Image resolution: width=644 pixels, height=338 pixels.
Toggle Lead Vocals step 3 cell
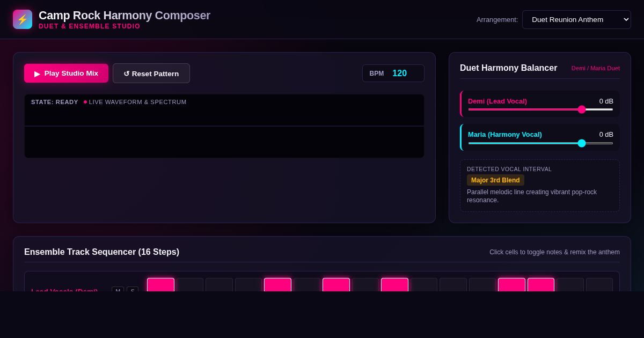point(219,285)
